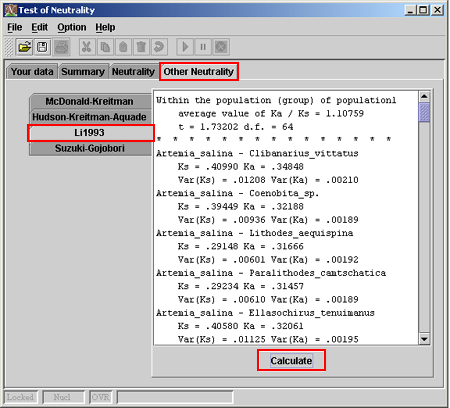Select the Hudson-Kreitman-Aquade test tab
This screenshot has width=450, height=408.
click(x=89, y=117)
